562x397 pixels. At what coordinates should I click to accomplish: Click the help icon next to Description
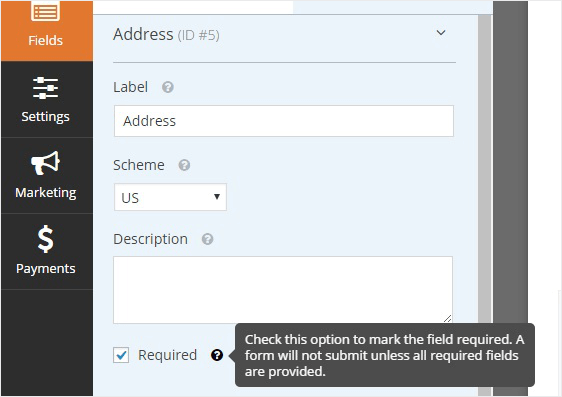coord(208,239)
